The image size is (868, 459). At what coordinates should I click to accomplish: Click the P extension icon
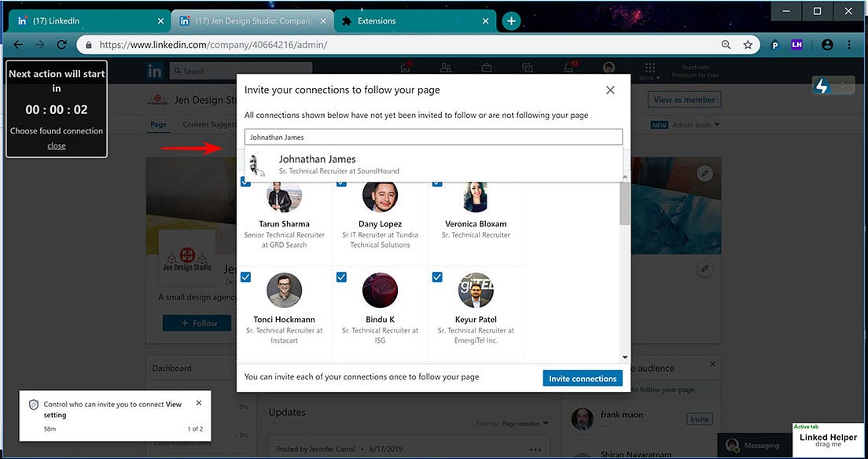tap(775, 45)
